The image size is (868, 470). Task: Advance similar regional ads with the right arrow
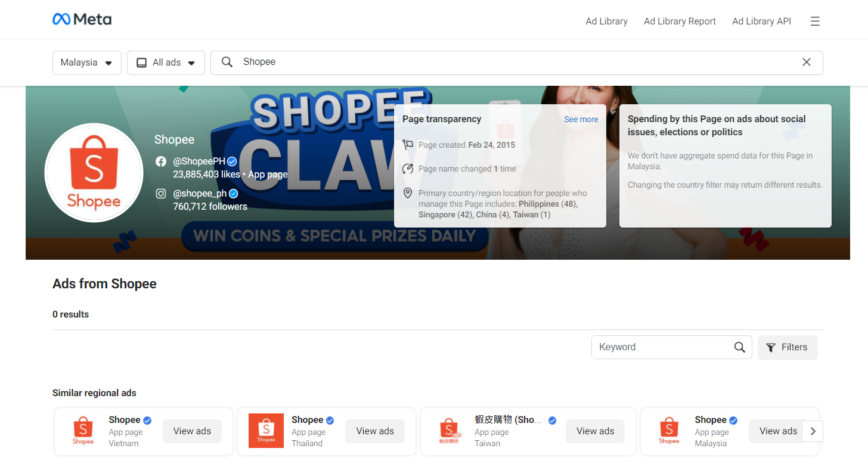(813, 431)
